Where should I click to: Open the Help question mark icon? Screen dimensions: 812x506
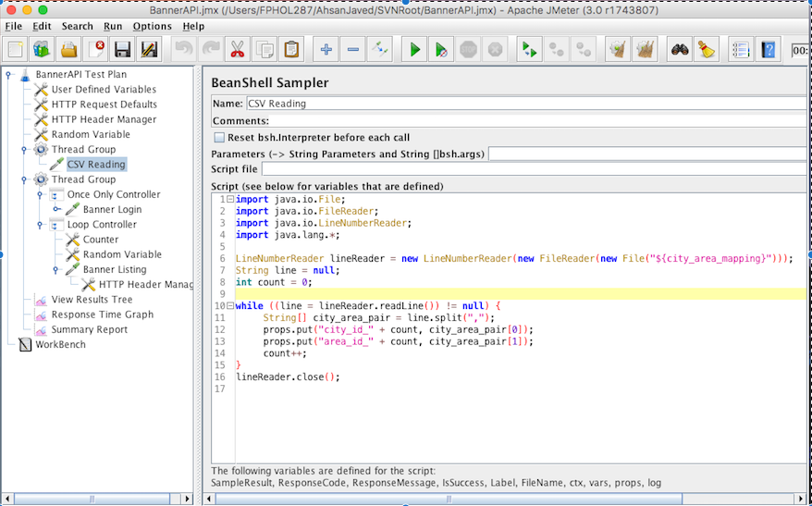coord(768,50)
